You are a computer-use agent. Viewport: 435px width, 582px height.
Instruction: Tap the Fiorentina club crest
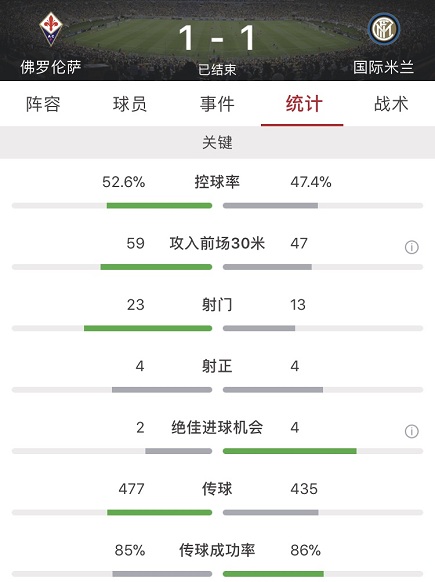(x=51, y=29)
